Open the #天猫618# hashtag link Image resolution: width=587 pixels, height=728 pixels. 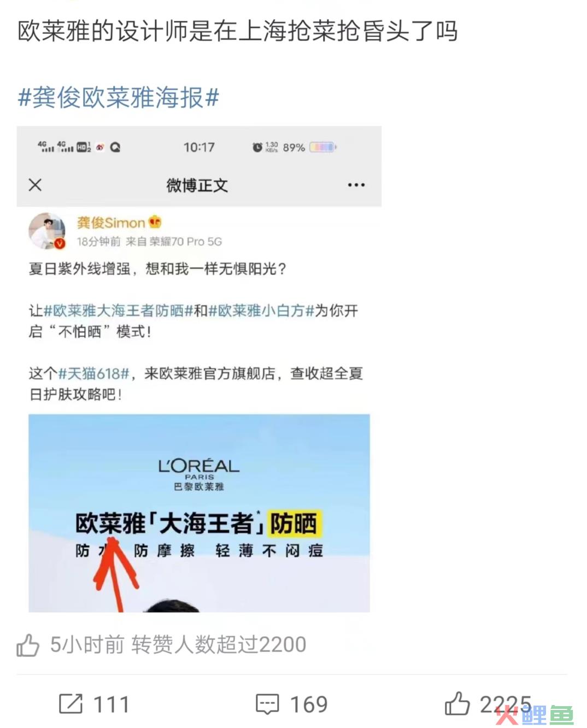94,374
